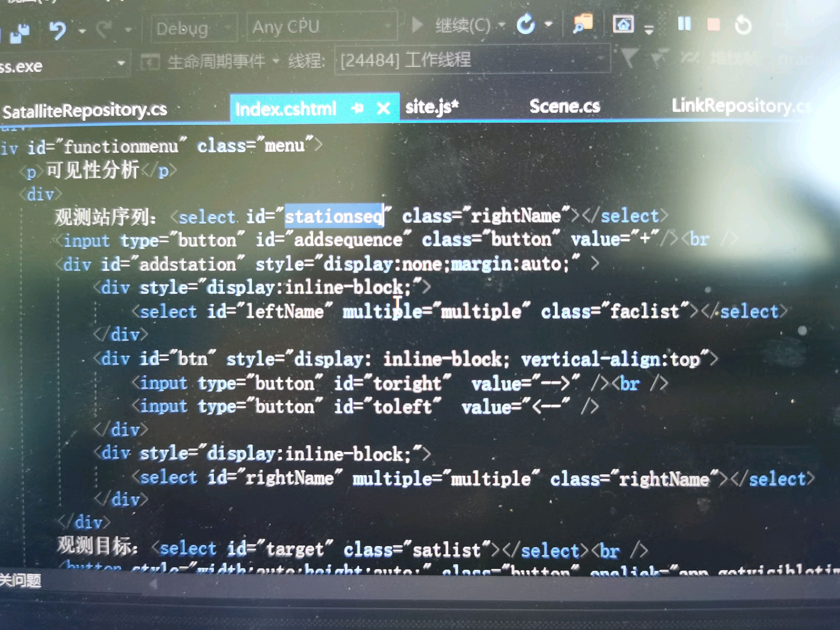The height and width of the screenshot is (630, 840).
Task: Switch to the site.js* tab
Action: tap(432, 107)
